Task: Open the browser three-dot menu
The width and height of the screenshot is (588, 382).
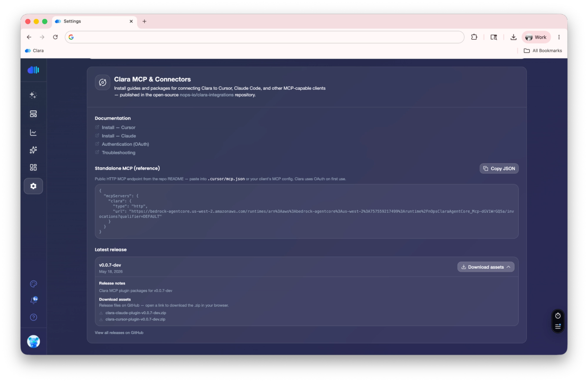Action: coord(559,37)
